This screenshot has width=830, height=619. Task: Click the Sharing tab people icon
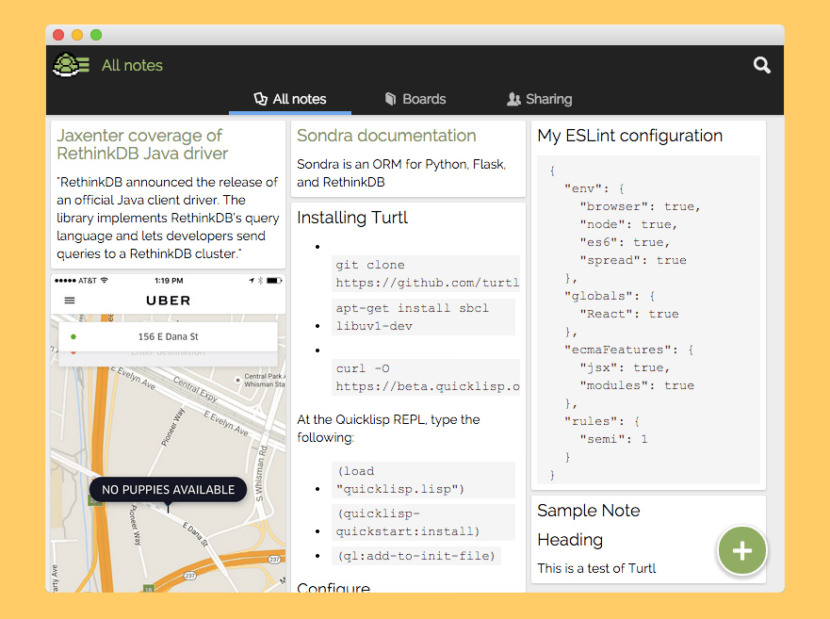pos(513,99)
